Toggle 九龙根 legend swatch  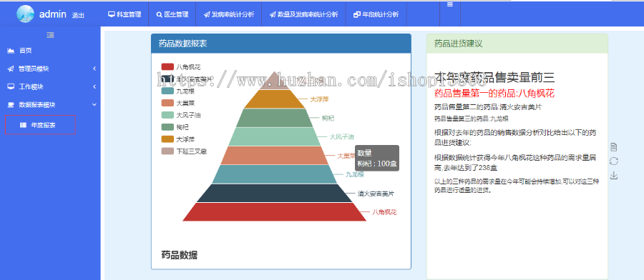(x=167, y=91)
